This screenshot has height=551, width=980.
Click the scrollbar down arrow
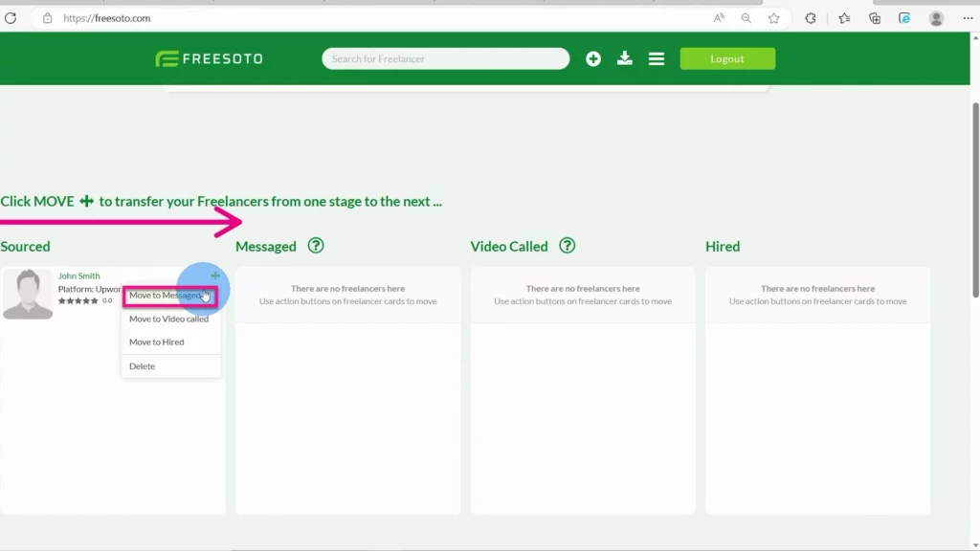[975, 545]
